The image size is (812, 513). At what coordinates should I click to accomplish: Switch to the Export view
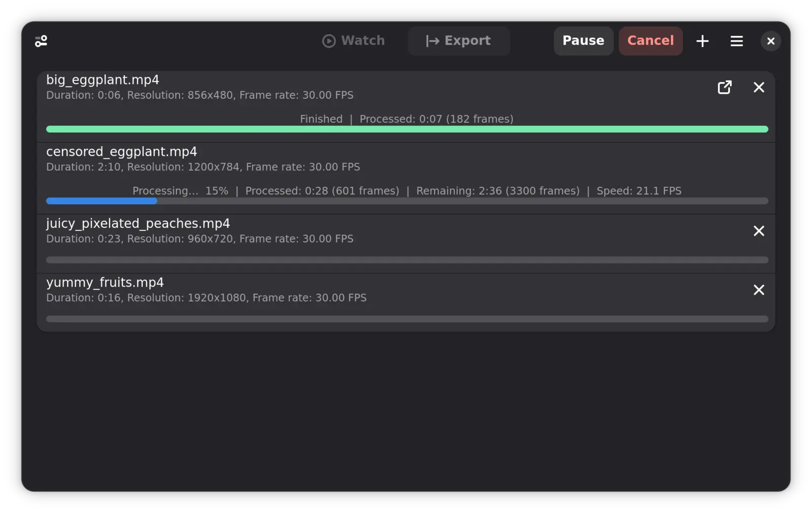pos(458,41)
